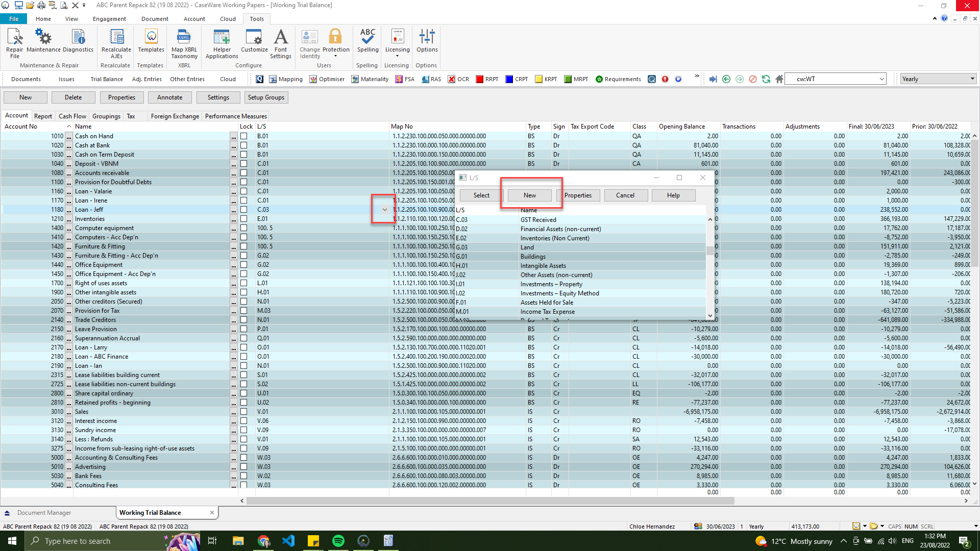Switch to the Engagement ribbon tab
Image resolution: width=980 pixels, height=551 pixels.
(x=109, y=19)
